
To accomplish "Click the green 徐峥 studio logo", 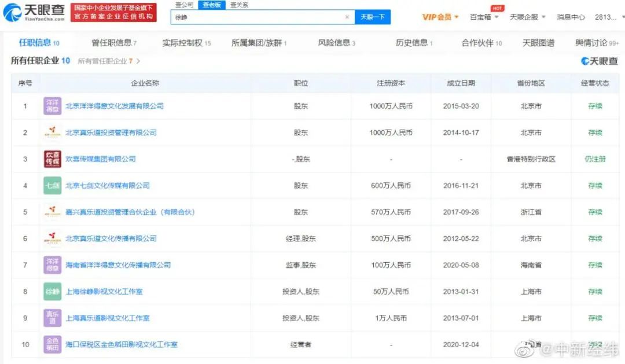I will 52,292.
